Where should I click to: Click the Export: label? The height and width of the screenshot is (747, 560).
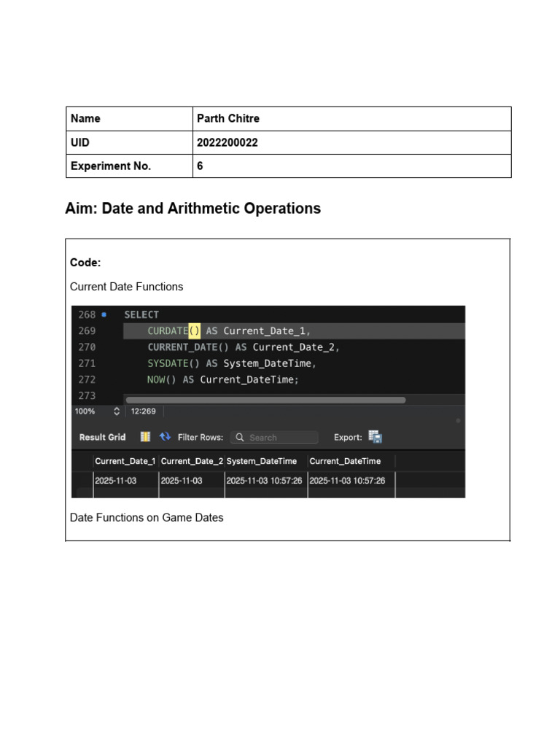pyautogui.click(x=348, y=437)
